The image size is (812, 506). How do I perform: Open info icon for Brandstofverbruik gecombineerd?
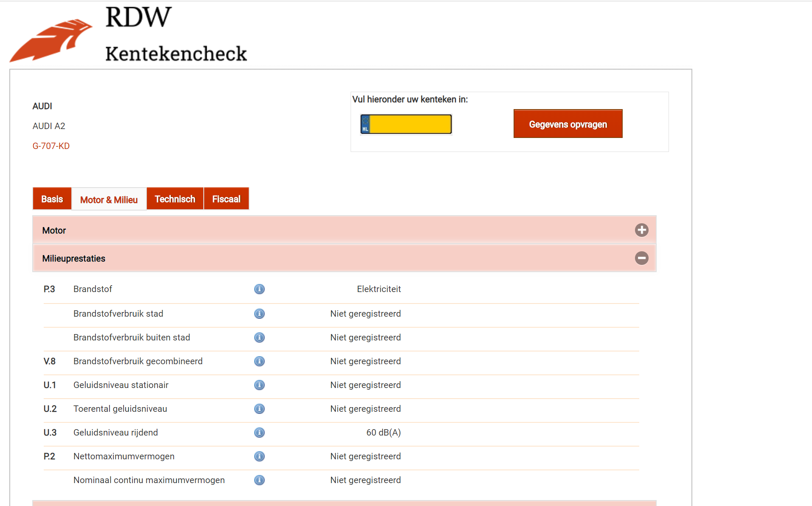(x=259, y=361)
